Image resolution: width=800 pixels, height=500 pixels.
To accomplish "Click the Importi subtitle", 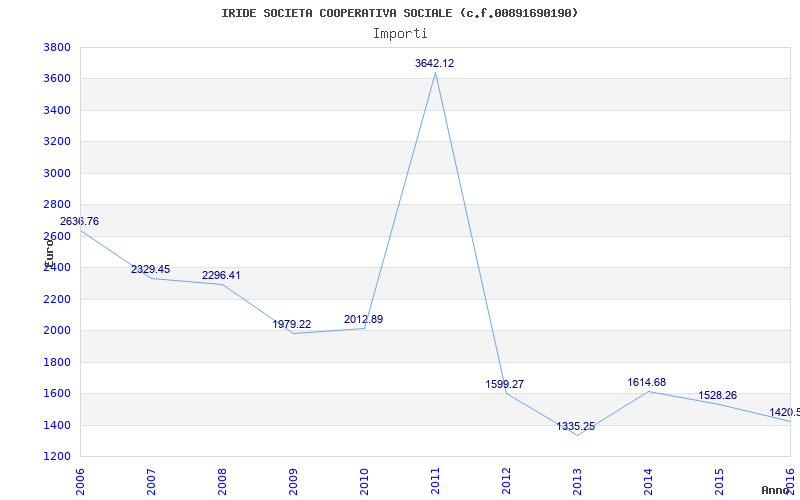I will (400, 34).
